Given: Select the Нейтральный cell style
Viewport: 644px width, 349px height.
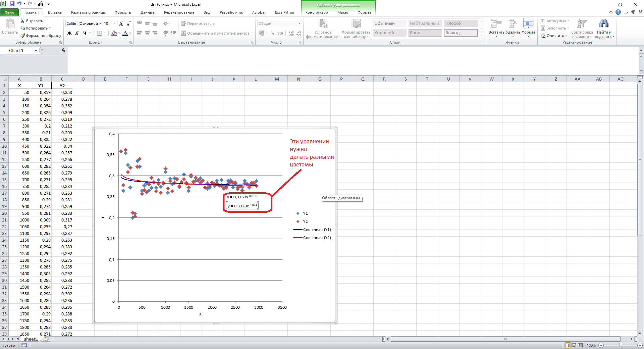Looking at the screenshot, I should [x=425, y=23].
